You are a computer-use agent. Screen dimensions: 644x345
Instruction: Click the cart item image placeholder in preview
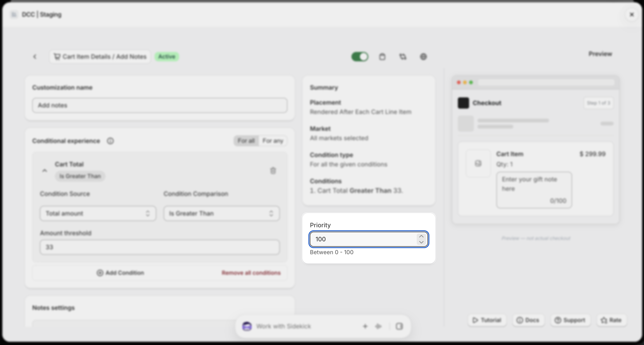tap(478, 164)
